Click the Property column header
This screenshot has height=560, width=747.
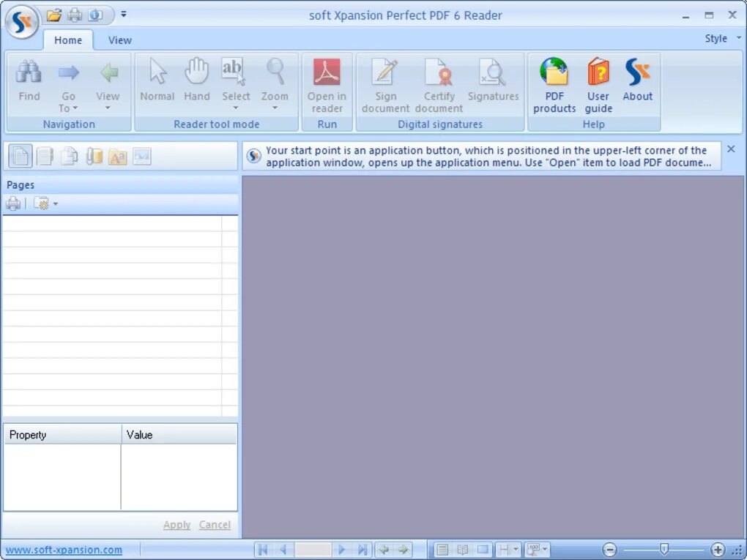(x=62, y=434)
